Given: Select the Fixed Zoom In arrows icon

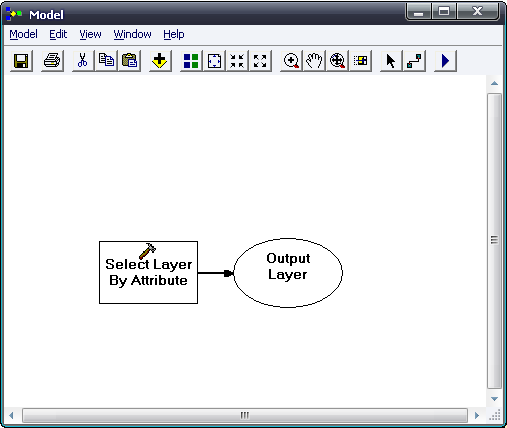Looking at the screenshot, I should pyautogui.click(x=237, y=61).
